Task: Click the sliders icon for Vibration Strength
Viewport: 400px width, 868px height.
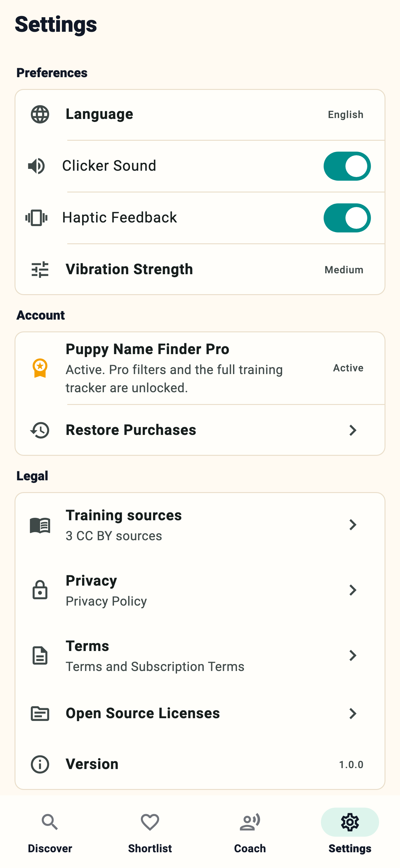Action: 40,270
